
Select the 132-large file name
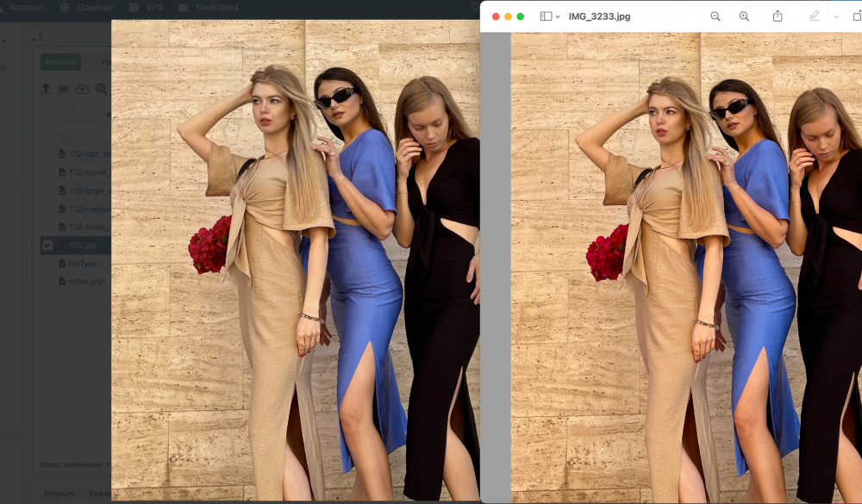(91, 190)
